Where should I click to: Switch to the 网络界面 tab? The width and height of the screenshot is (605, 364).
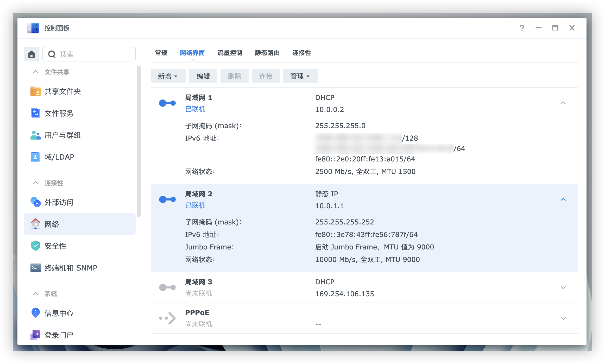click(x=192, y=53)
